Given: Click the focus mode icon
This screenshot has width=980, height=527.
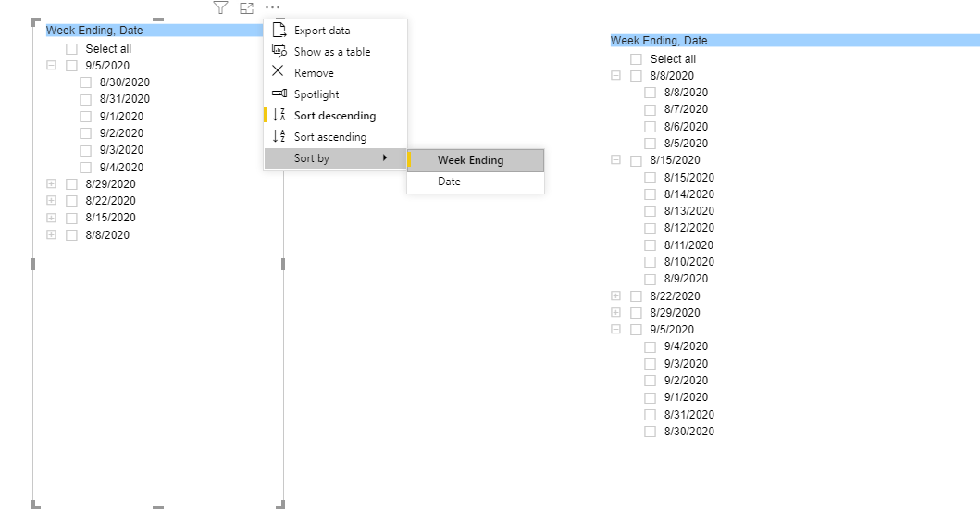Looking at the screenshot, I should (247, 8).
